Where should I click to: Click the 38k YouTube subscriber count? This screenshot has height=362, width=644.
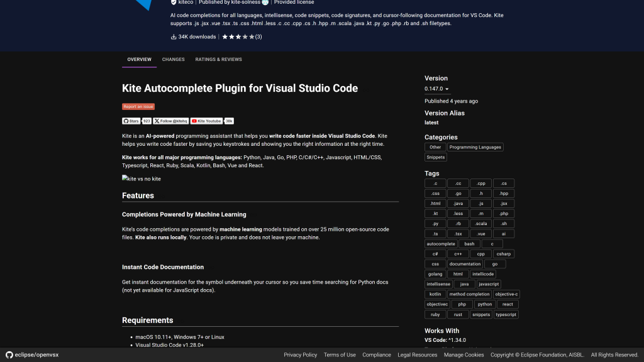tap(229, 121)
